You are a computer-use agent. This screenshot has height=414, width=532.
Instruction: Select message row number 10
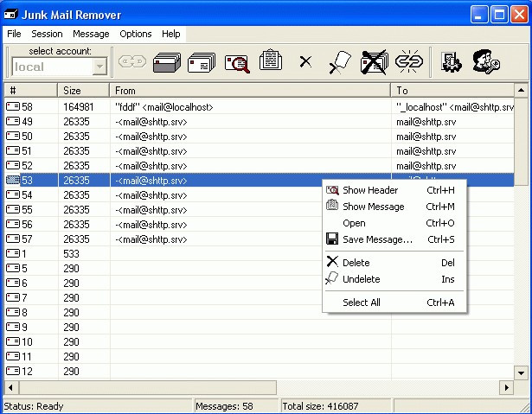260,341
